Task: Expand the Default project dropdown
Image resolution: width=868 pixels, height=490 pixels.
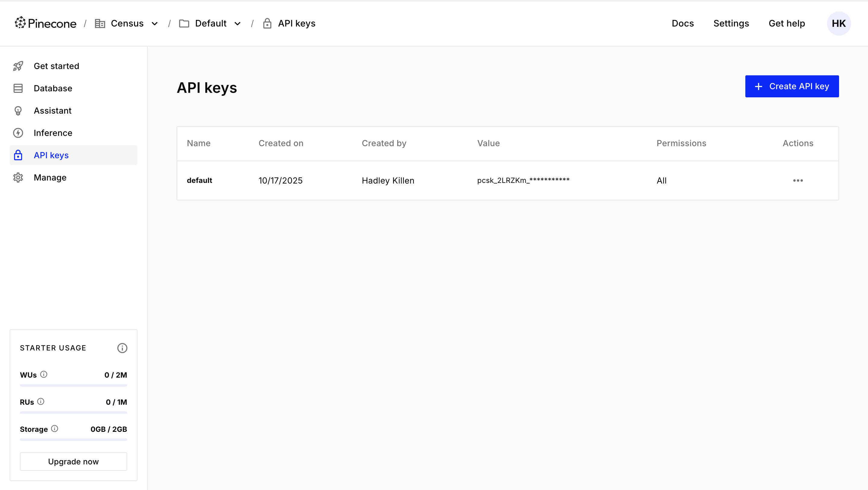Action: (237, 24)
